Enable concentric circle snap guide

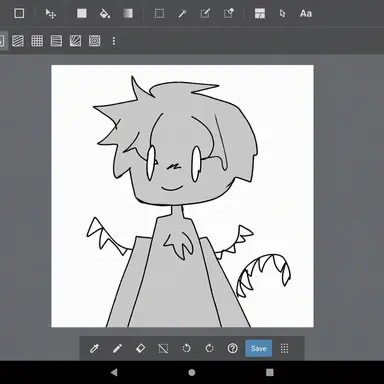[x=95, y=41]
